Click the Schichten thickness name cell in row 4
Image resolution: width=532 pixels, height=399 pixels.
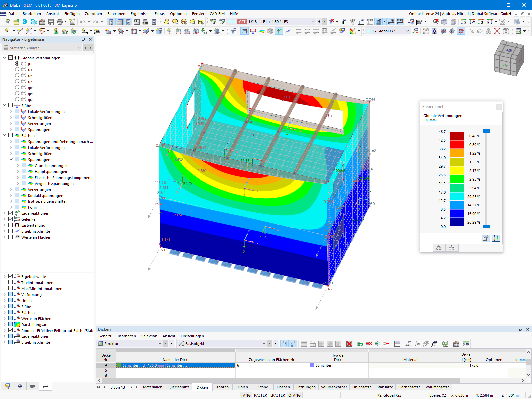click(176, 365)
